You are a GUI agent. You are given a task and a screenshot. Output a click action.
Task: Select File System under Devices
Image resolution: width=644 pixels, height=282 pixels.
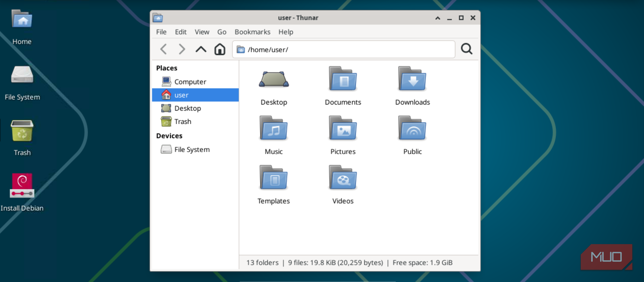tap(195, 149)
